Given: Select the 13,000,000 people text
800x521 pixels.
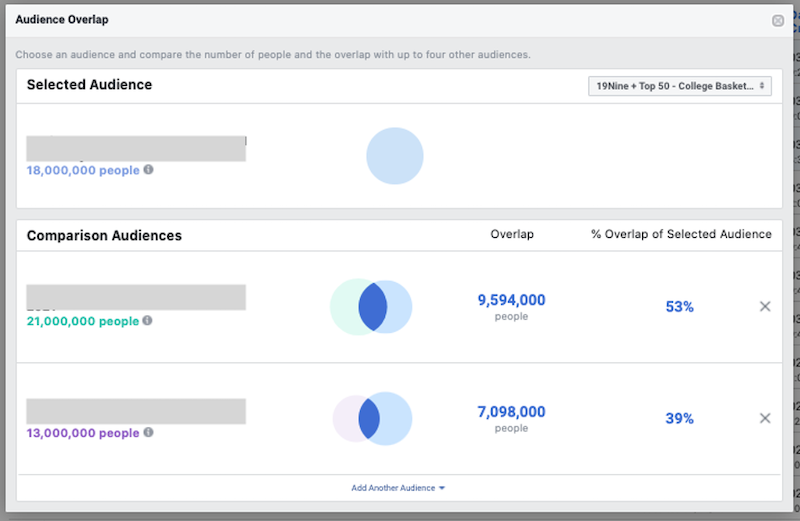Looking at the screenshot, I should [x=83, y=433].
